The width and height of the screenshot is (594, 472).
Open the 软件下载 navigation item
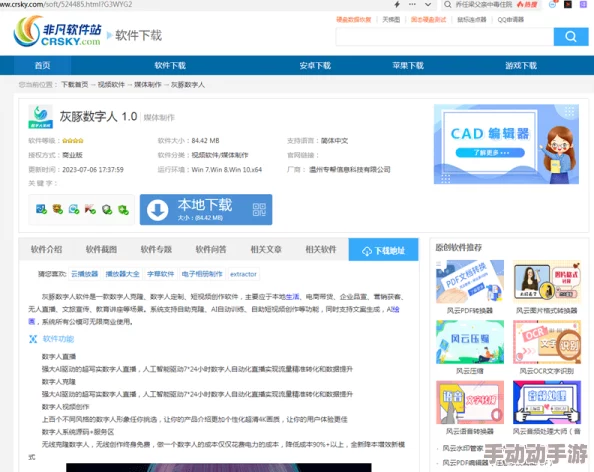pyautogui.click(x=170, y=66)
